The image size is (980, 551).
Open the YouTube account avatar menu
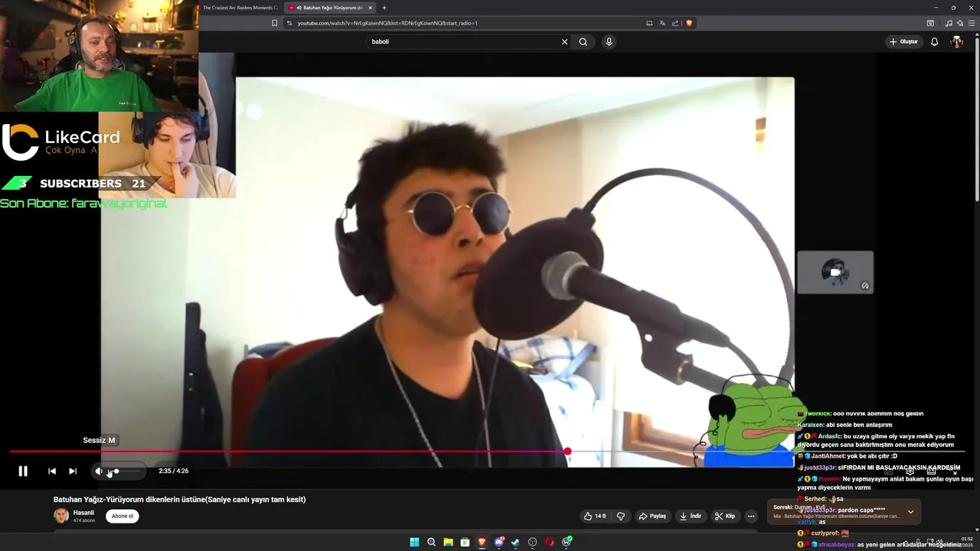point(956,42)
